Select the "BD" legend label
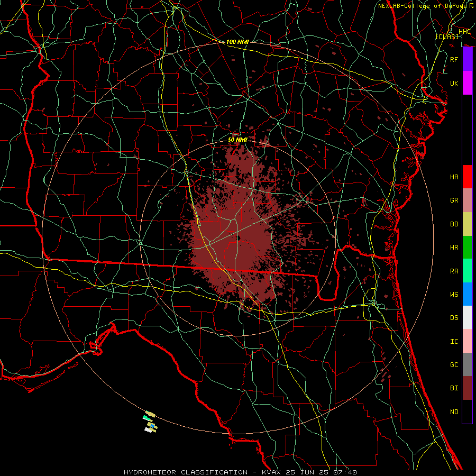 [454, 224]
